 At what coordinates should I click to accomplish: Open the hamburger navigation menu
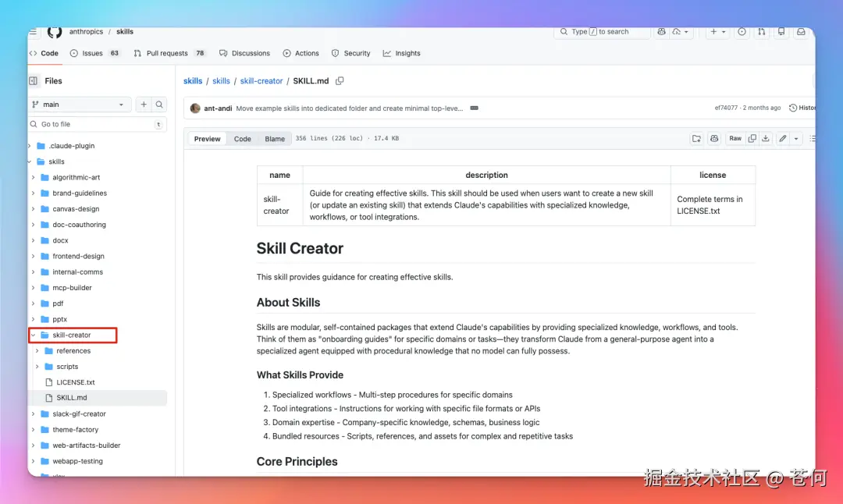pyautogui.click(x=34, y=32)
